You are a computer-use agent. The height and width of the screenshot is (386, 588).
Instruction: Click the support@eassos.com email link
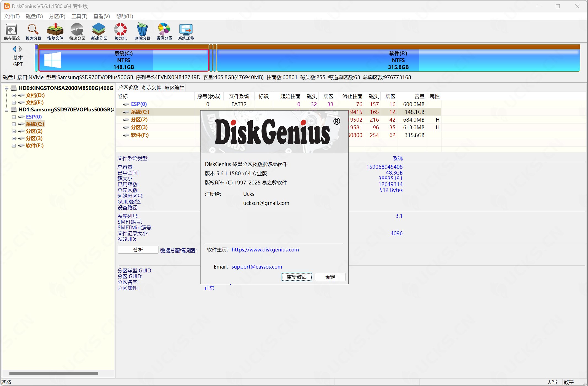(257, 267)
